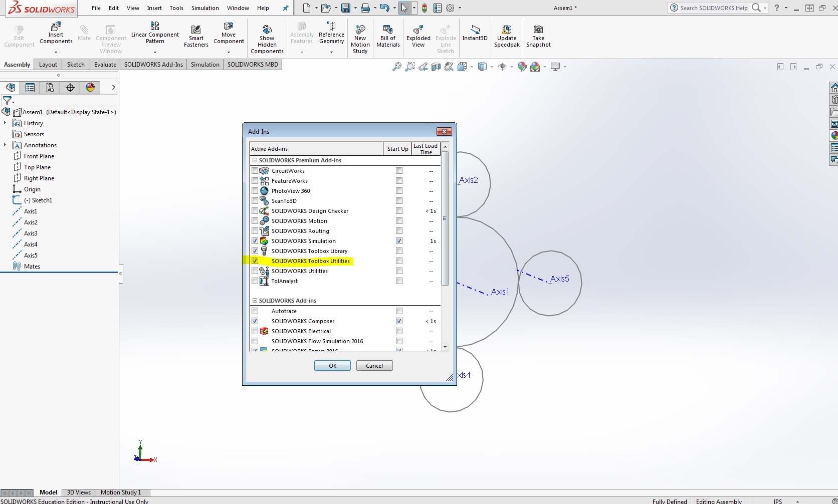The width and height of the screenshot is (838, 504).
Task: Select the Exploded View icon
Action: (x=418, y=36)
